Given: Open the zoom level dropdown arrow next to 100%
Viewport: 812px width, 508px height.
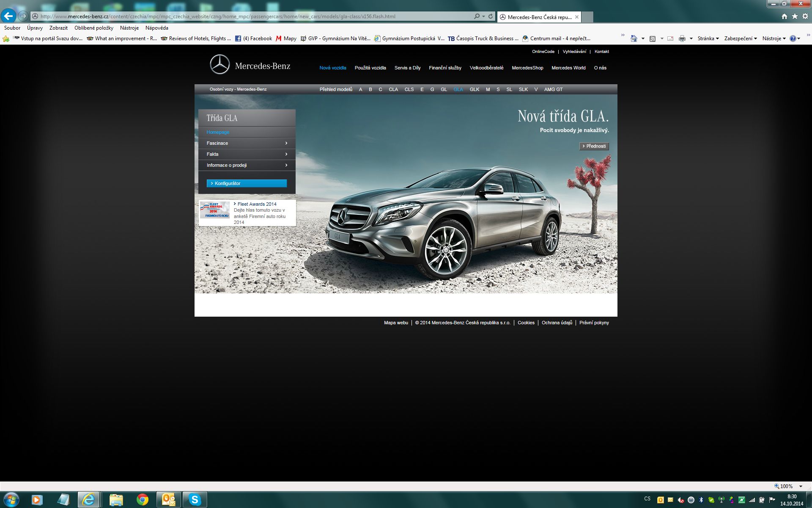Looking at the screenshot, I should click(801, 486).
